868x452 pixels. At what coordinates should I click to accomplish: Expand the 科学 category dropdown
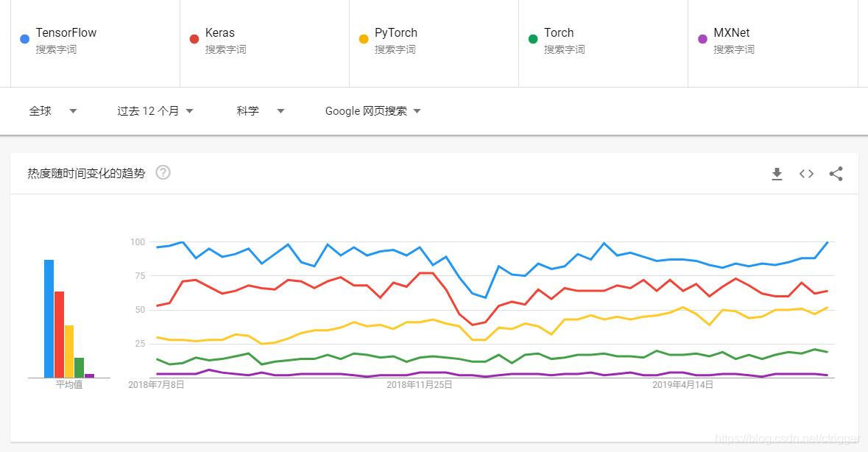[260, 111]
